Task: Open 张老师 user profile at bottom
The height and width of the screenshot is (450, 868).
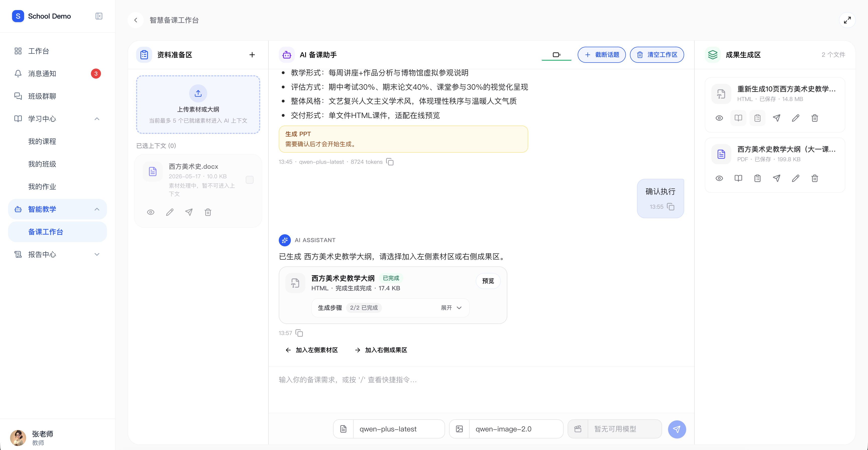Action: (57, 437)
